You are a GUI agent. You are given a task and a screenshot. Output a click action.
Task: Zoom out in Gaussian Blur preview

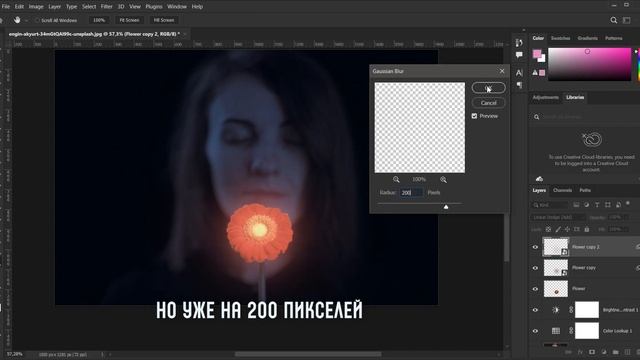pos(396,180)
